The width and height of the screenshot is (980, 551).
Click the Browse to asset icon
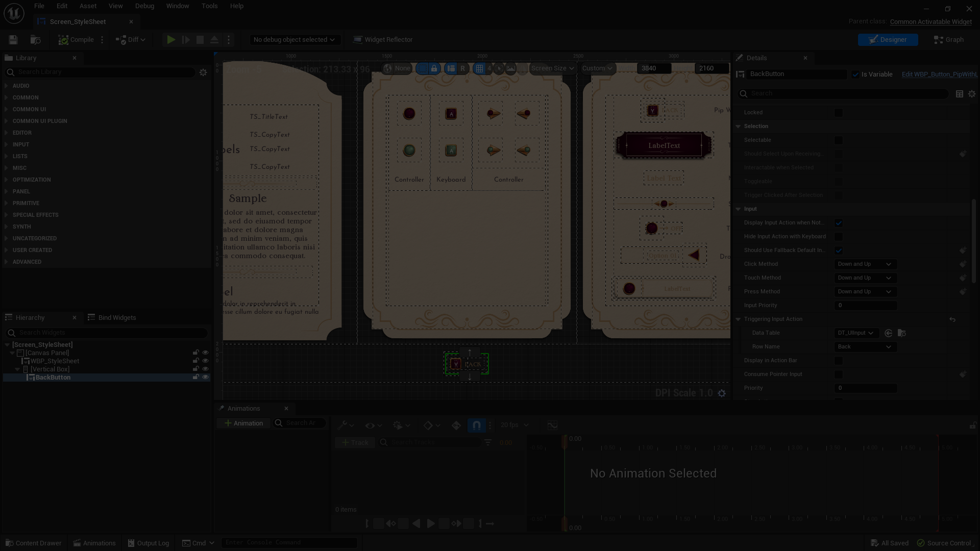point(36,40)
